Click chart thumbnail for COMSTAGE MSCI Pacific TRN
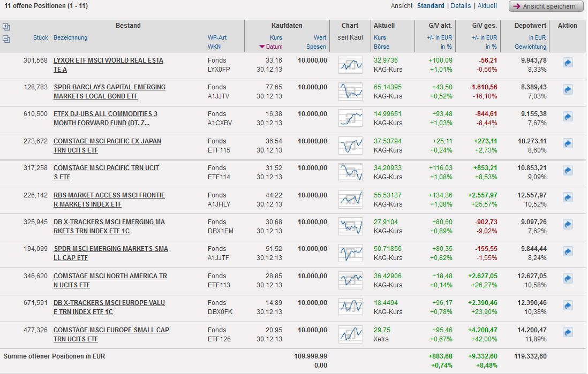This screenshot has height=374, width=588. [350, 172]
